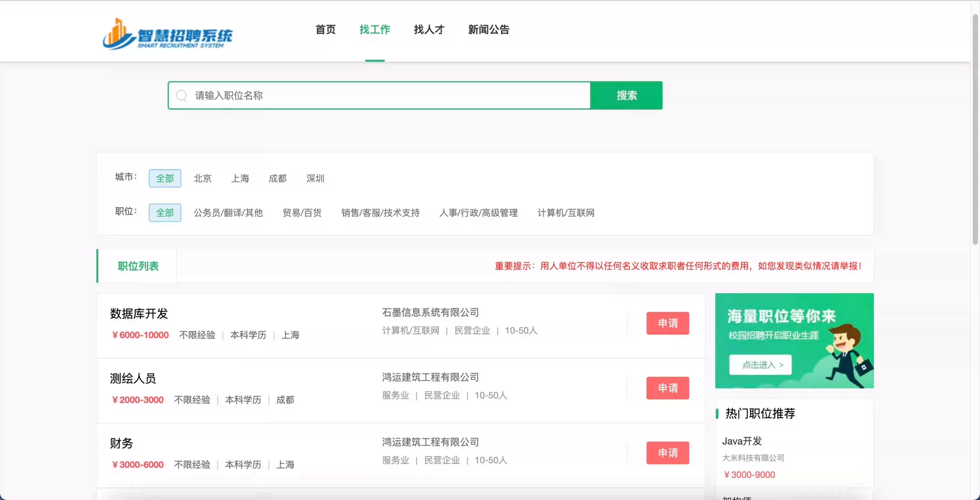Filter jobs by city 上海
The width and height of the screenshot is (980, 500).
240,178
